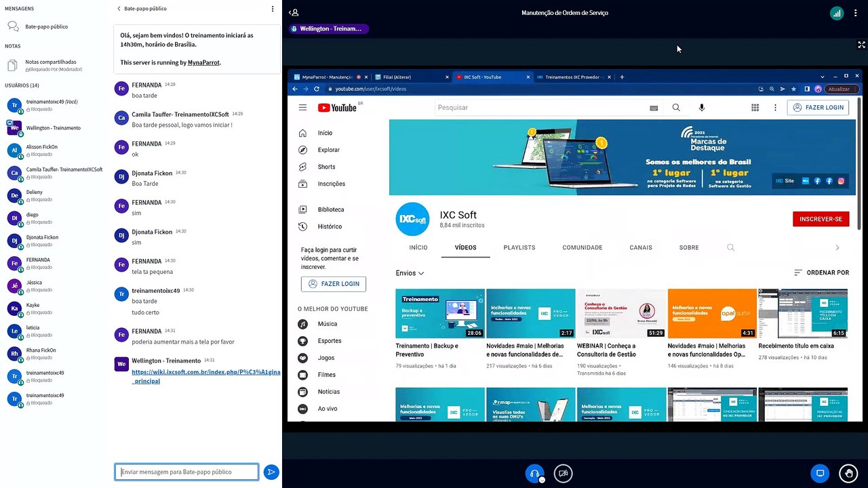Click the YouTube page vertical scrollbar
The width and height of the screenshot is (868, 488).
pyautogui.click(x=860, y=163)
